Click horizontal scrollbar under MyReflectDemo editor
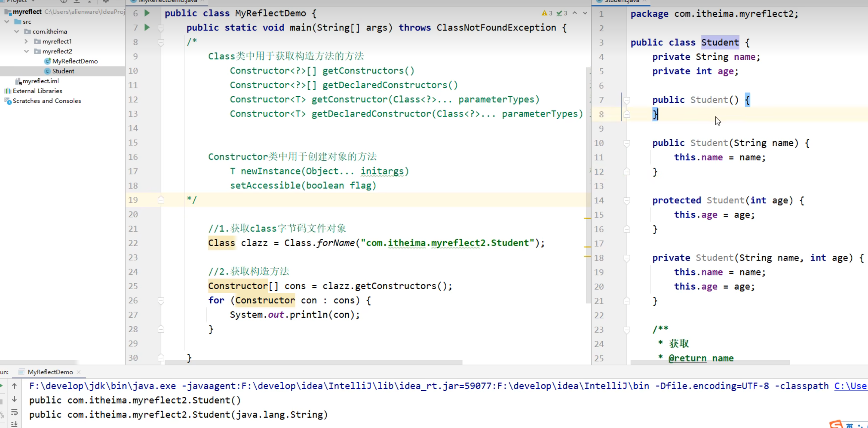The image size is (868, 428). 313,362
